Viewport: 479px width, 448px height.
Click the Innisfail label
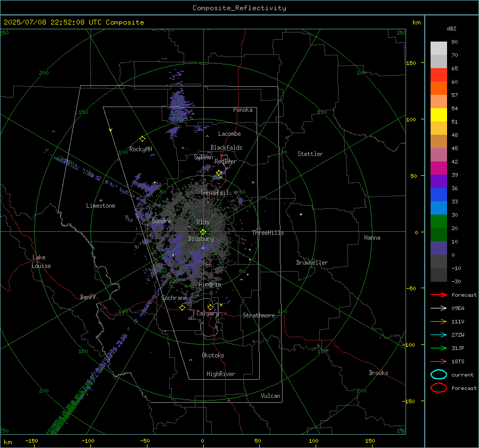pyautogui.click(x=215, y=193)
